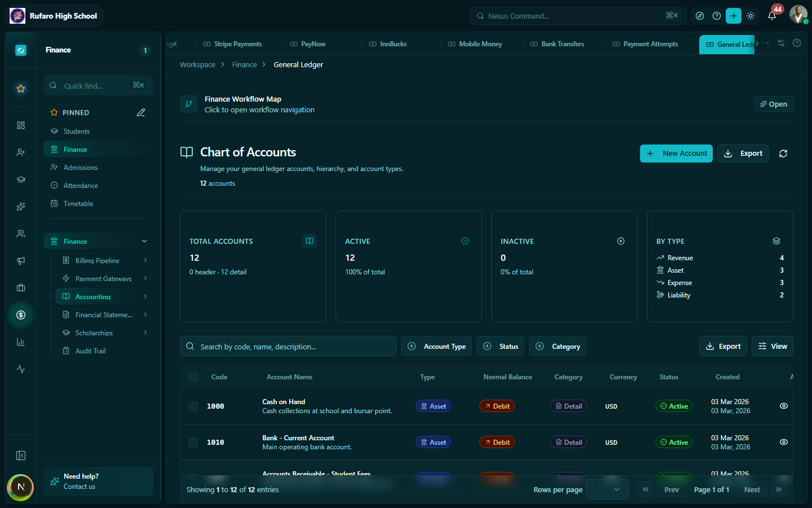This screenshot has width=812, height=508.
Task: Expand Payment Gateways submenu
Action: [145, 278]
